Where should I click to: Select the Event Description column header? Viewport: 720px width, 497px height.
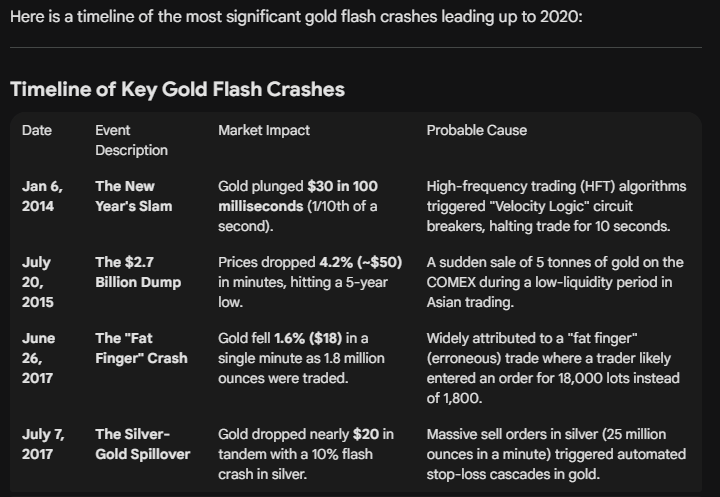coord(131,140)
